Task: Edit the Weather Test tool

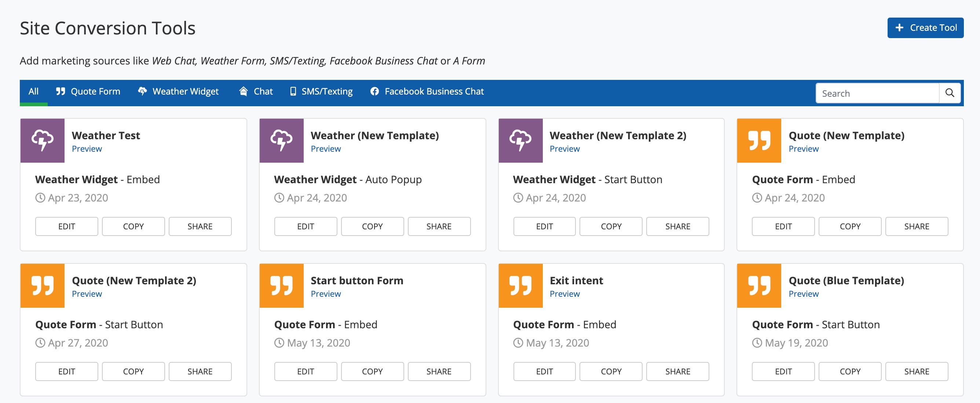Action: (x=67, y=226)
